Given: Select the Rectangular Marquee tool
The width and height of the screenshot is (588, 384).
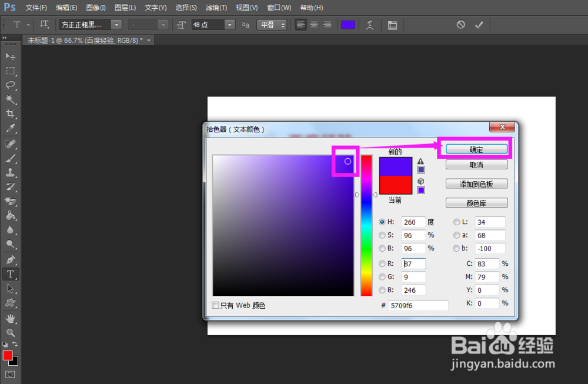Looking at the screenshot, I should 10,71.
